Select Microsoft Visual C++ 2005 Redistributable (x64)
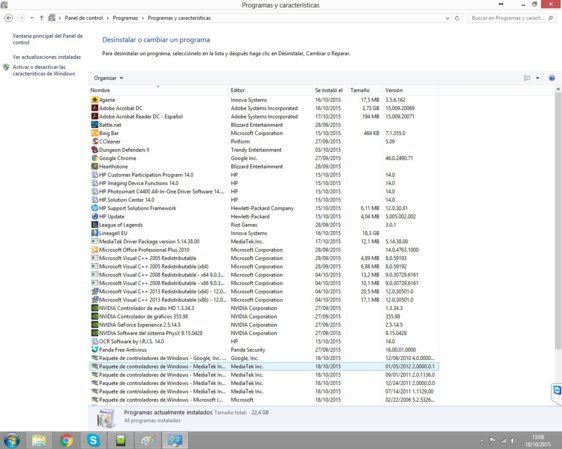Image resolution: width=562 pixels, height=449 pixels. coord(264,266)
